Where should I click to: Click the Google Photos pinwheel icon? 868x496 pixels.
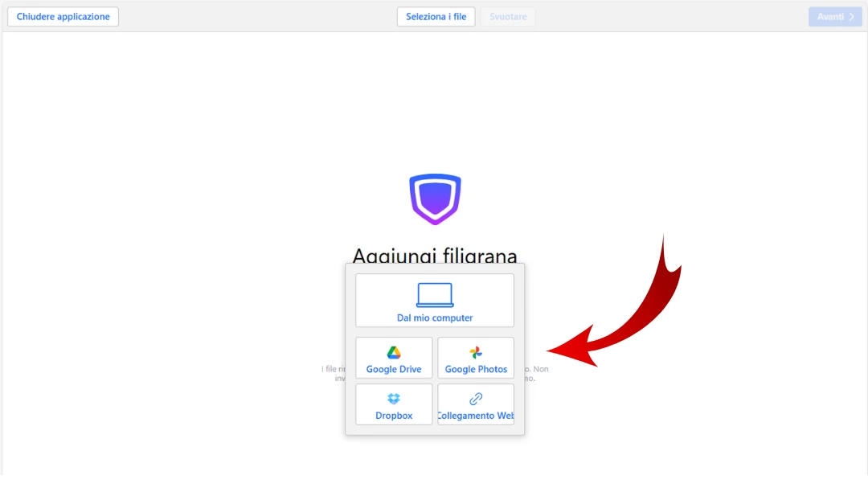pos(476,353)
